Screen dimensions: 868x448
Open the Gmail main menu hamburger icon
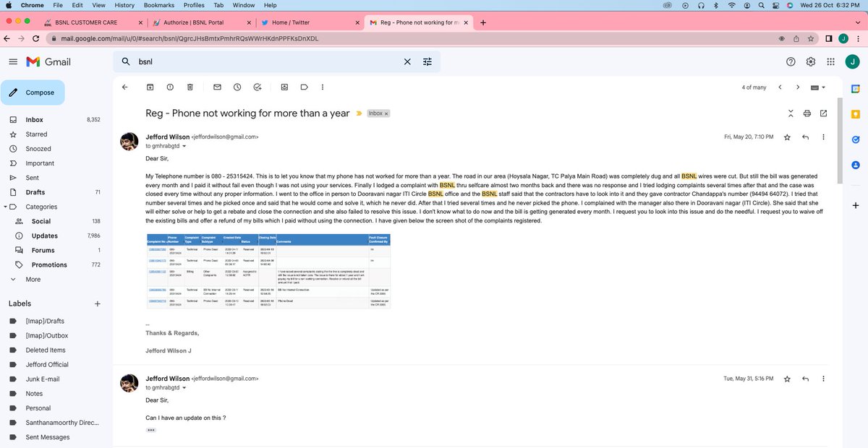[x=12, y=62]
